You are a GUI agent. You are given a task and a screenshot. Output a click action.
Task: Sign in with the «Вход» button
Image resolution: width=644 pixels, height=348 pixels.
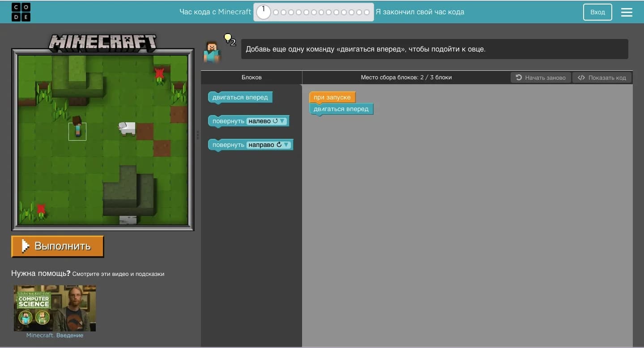(597, 12)
